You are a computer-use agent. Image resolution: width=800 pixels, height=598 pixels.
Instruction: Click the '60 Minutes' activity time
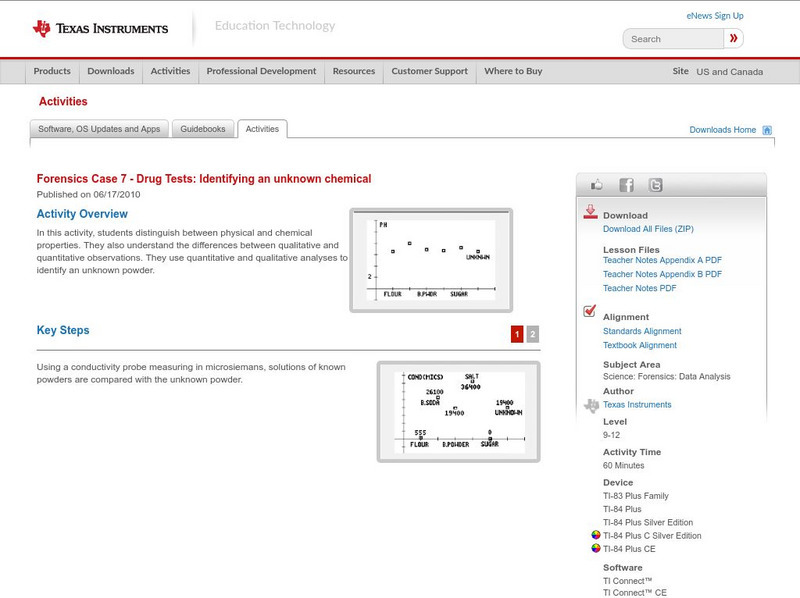coord(623,465)
